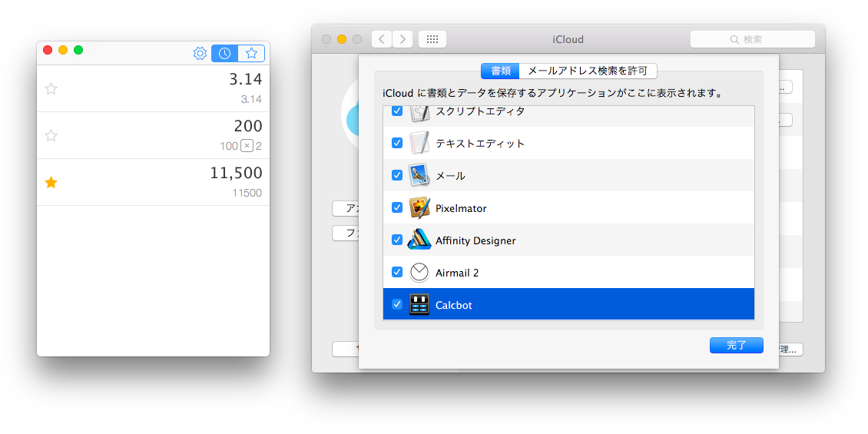
Task: Minimize the Calcbot history window
Action: point(63,50)
